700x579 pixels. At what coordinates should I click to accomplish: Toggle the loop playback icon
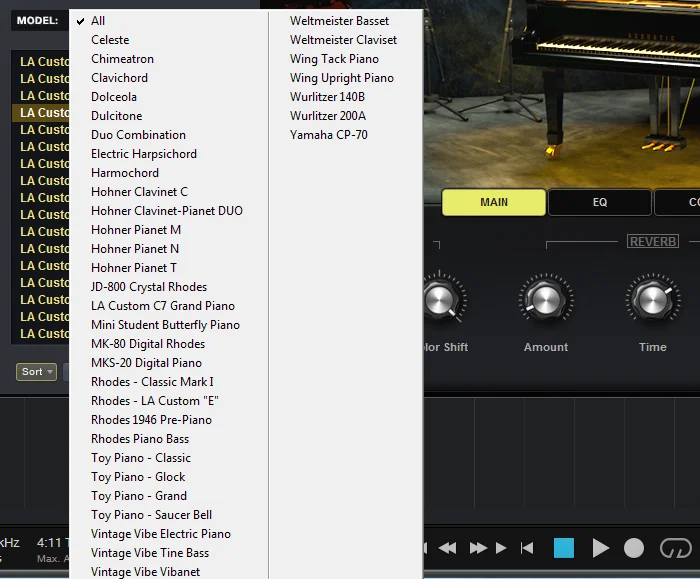pos(675,548)
